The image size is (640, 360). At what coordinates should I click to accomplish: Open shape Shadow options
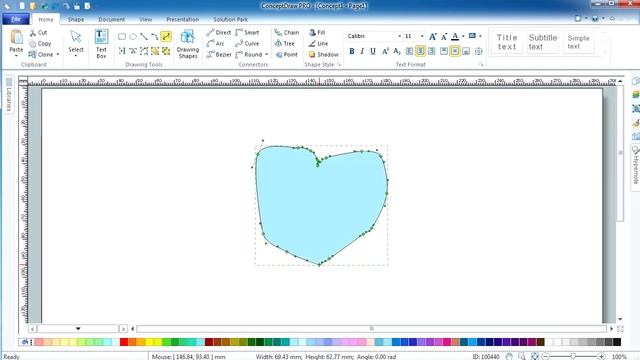(324, 54)
